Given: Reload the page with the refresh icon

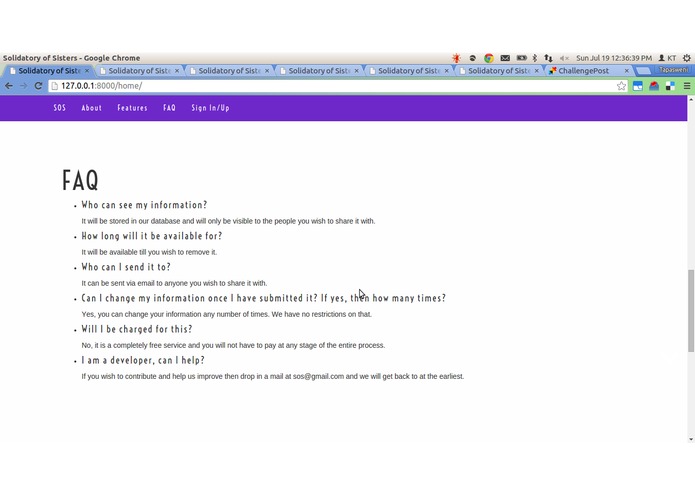Looking at the screenshot, I should coord(38,86).
